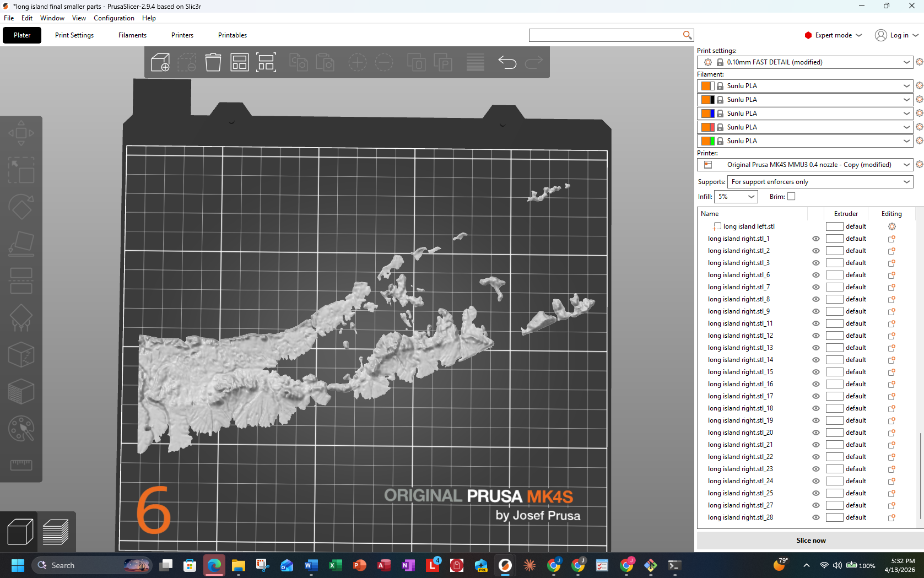The width and height of the screenshot is (924, 578).
Task: Hide long island right.stl_7 with eye icon
Action: pos(816,287)
